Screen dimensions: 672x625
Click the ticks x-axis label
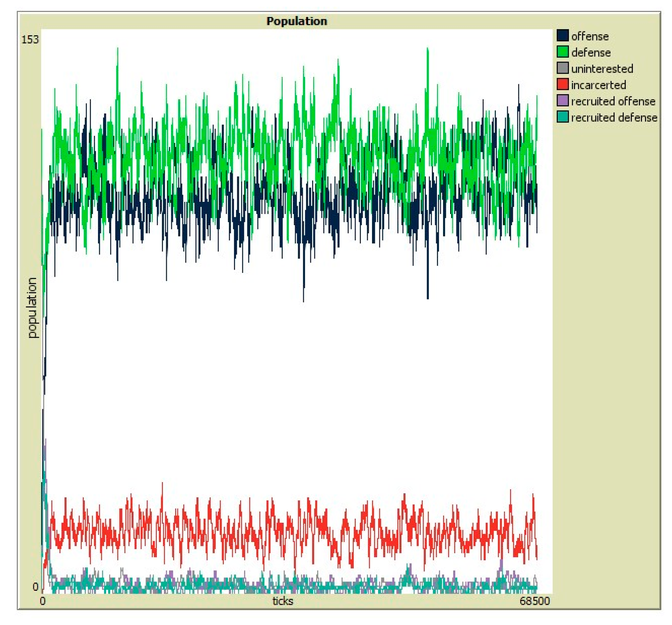click(283, 601)
